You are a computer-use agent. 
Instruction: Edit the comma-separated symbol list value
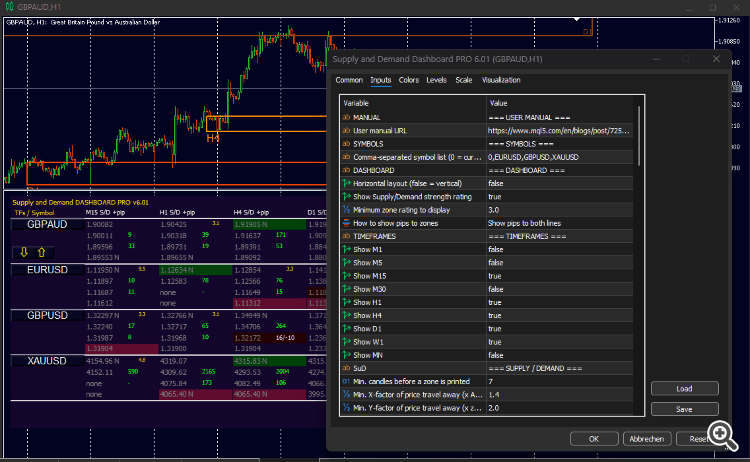[560, 157]
